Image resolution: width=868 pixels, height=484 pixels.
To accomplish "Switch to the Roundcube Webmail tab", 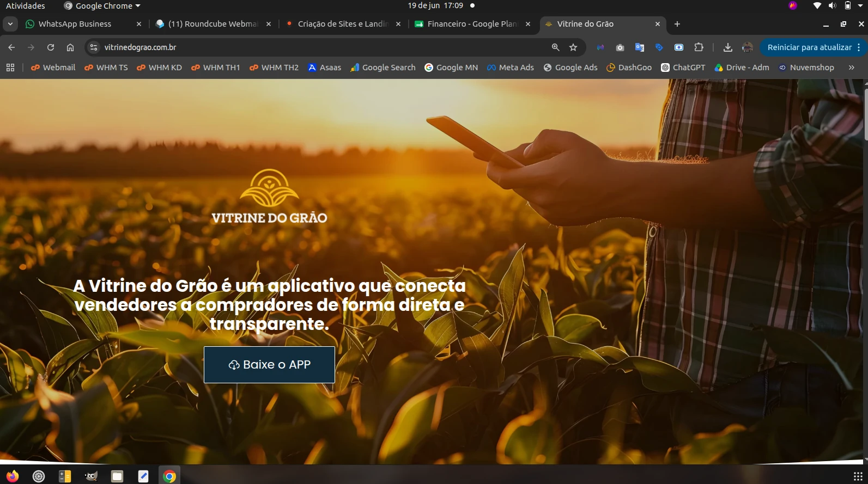I will pos(213,24).
